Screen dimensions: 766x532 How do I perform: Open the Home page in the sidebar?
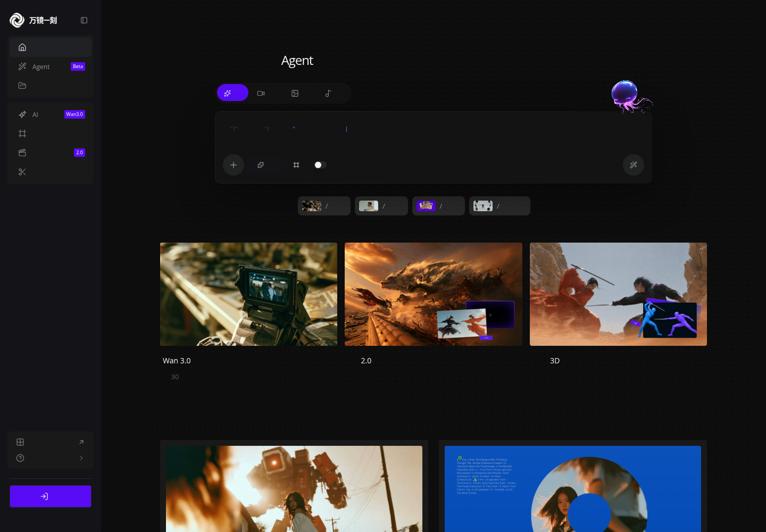click(x=51, y=47)
